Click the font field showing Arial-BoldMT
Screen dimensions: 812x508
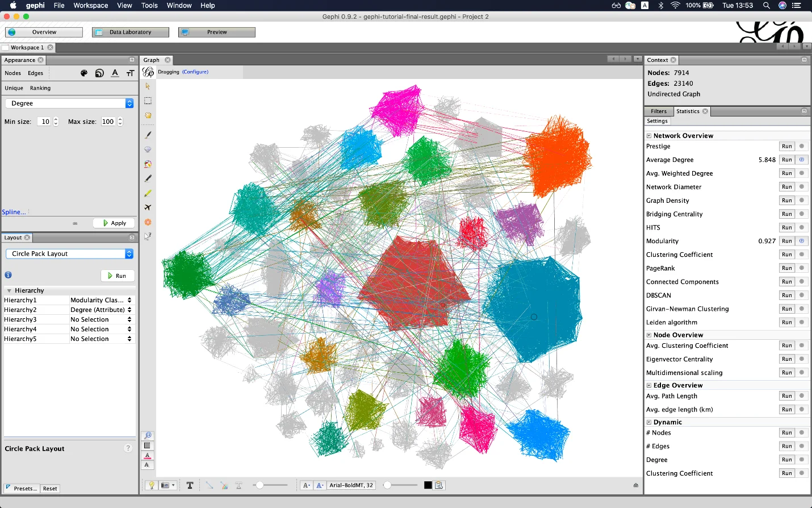pos(350,485)
